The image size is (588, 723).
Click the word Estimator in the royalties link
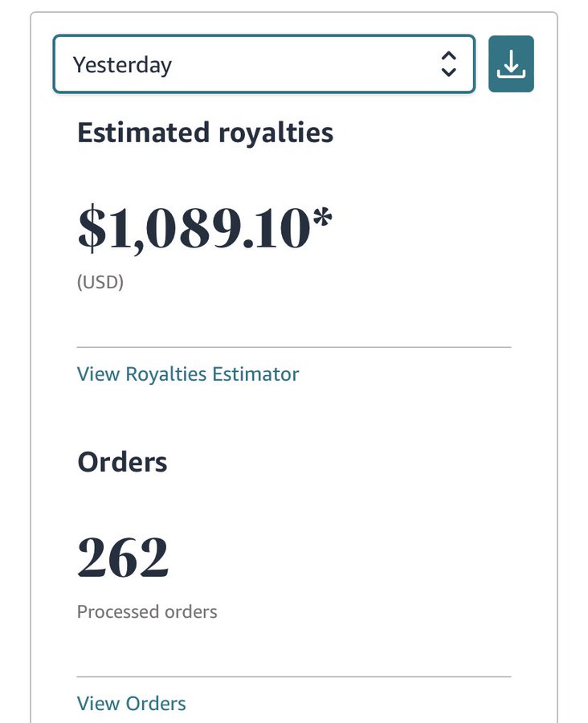coord(255,374)
